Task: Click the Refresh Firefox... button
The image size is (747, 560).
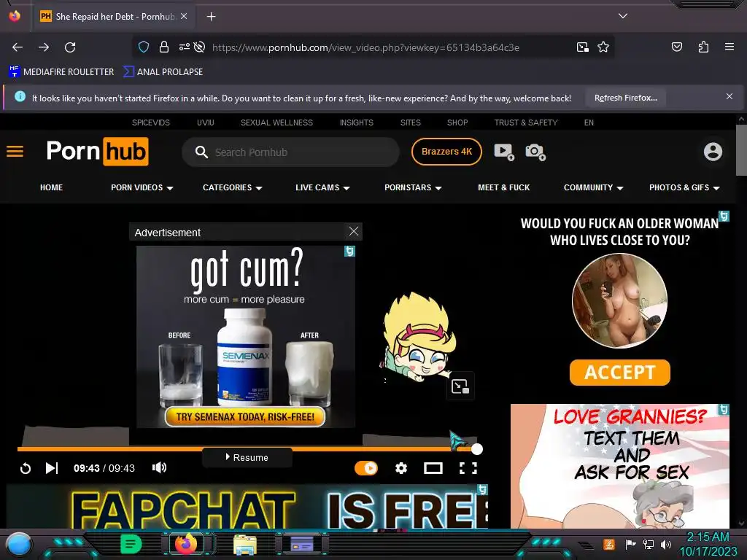Action: tap(625, 98)
